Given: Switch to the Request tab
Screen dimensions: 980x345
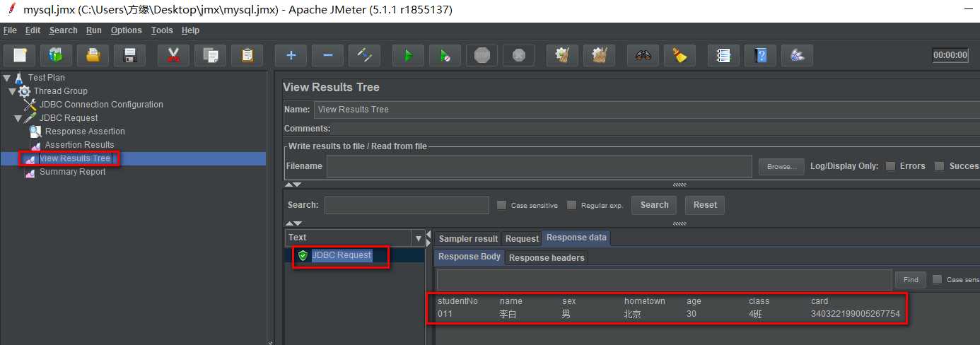Looking at the screenshot, I should coord(522,239).
